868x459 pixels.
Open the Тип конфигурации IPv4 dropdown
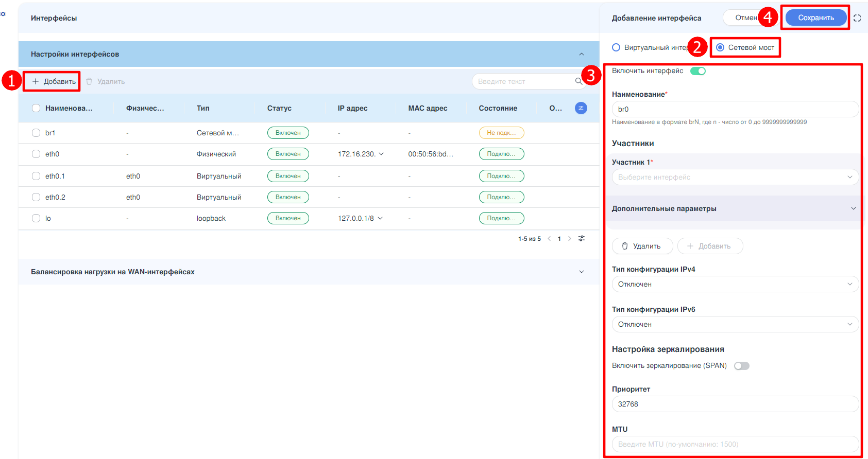735,284
